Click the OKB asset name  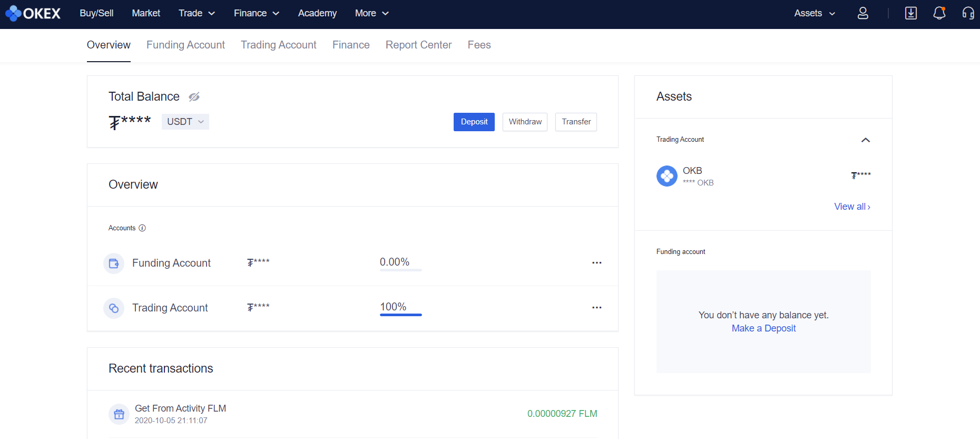tap(692, 171)
